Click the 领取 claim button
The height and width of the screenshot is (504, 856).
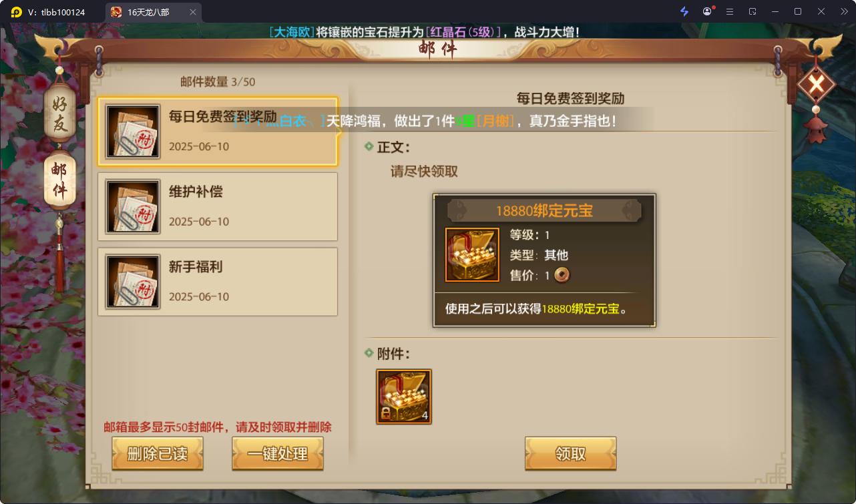coord(570,454)
